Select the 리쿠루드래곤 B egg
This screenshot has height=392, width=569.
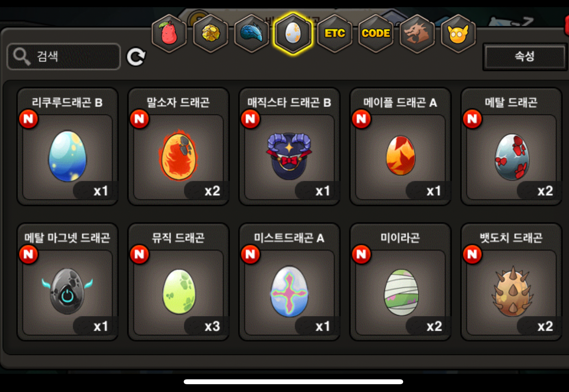tap(67, 147)
